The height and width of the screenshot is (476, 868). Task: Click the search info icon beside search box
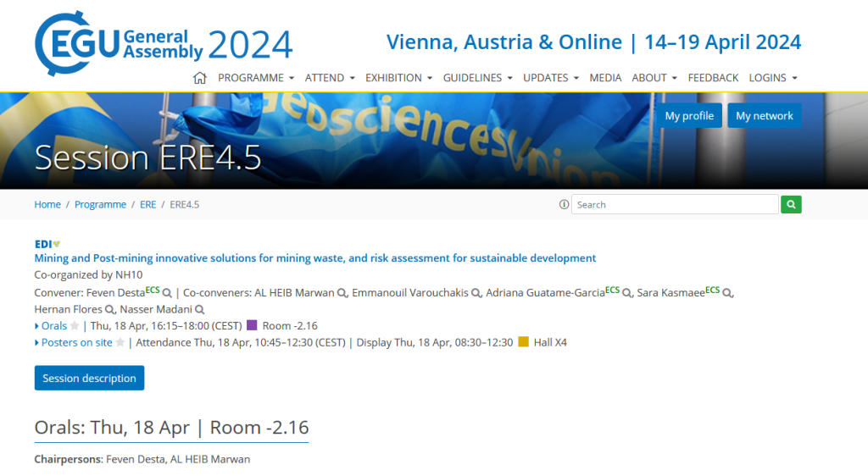[564, 204]
